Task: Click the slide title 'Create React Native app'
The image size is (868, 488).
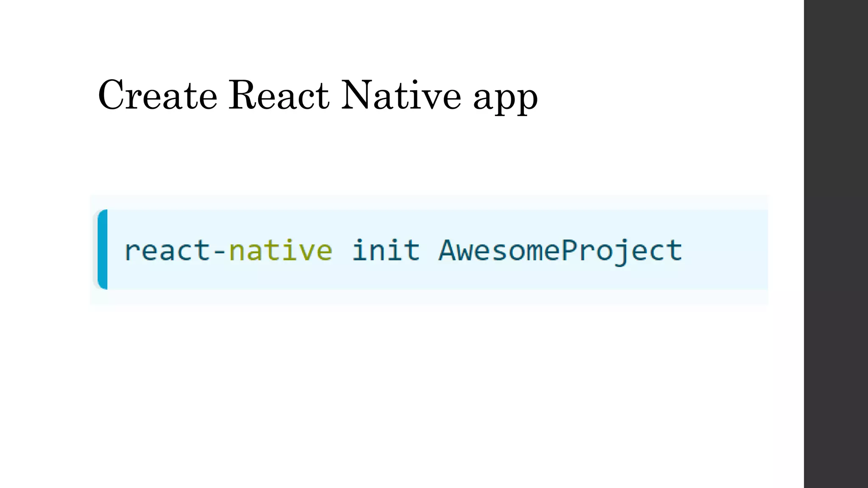Action: pyautogui.click(x=318, y=96)
